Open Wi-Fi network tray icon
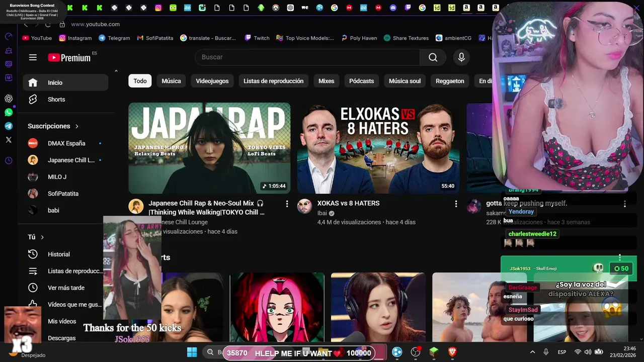The image size is (644, 362). tap(578, 352)
